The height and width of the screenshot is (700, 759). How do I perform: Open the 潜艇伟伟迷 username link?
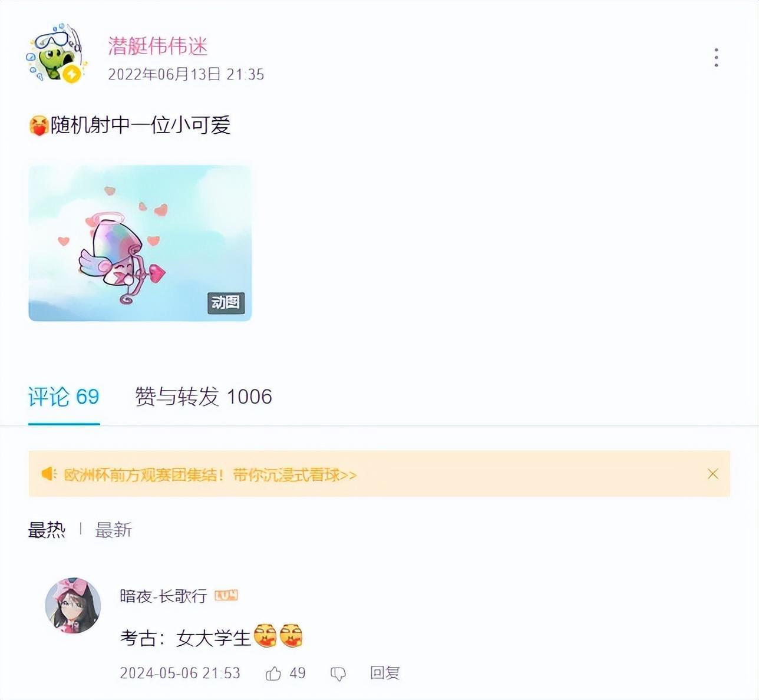pyautogui.click(x=158, y=46)
